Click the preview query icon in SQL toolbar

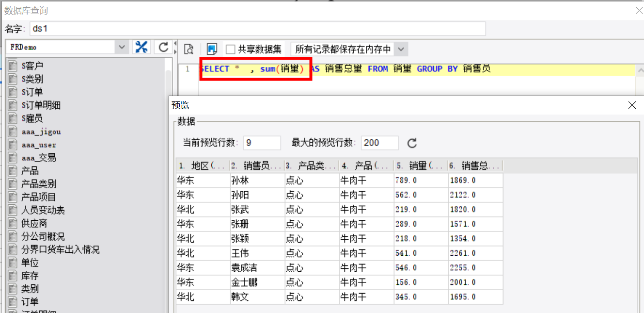pyautogui.click(x=189, y=49)
